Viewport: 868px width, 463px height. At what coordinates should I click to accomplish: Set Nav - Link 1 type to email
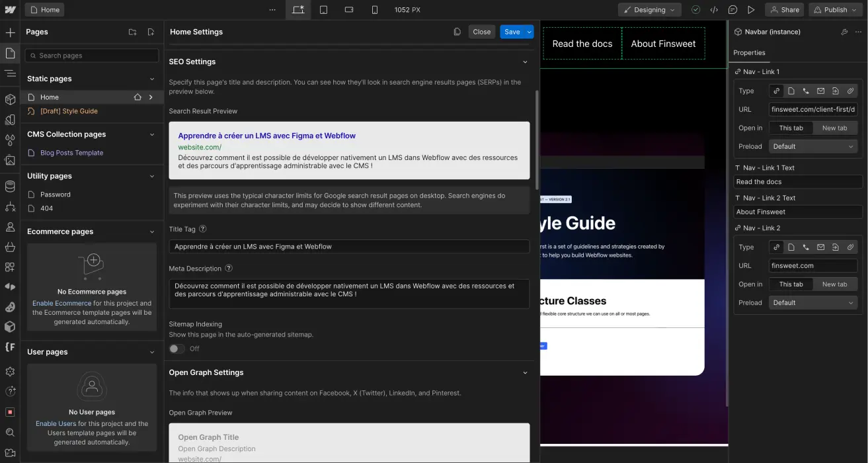pyautogui.click(x=821, y=91)
